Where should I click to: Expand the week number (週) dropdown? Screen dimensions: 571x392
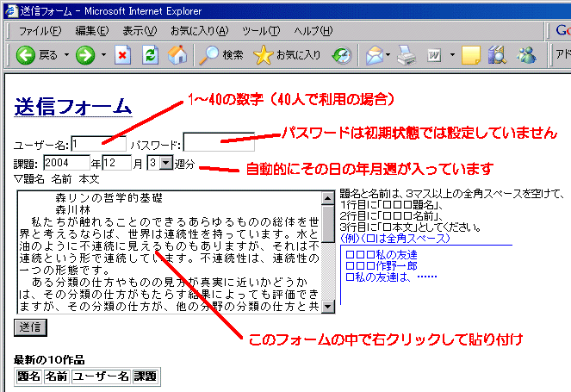[x=165, y=163]
